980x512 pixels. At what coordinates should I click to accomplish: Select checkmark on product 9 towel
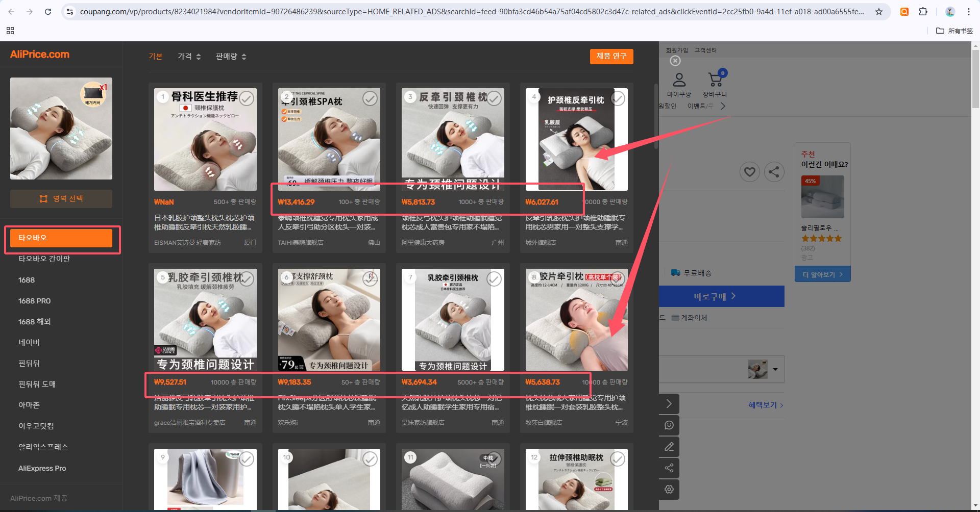pos(247,459)
